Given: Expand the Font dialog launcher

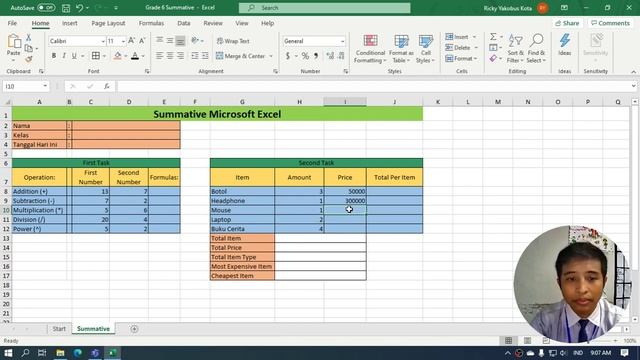Looking at the screenshot, I should pyautogui.click(x=147, y=71).
